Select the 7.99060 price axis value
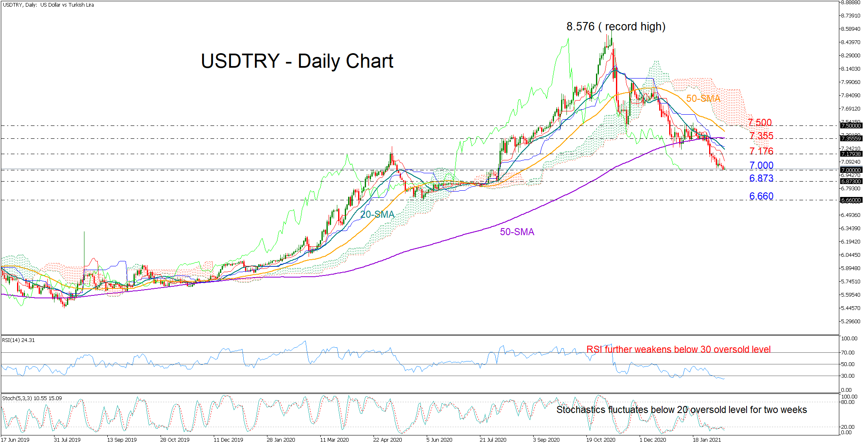 tap(851, 82)
